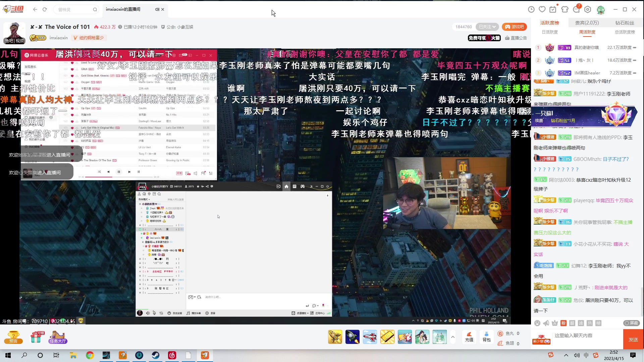
Task: Toggle 免费领取火箭 free rocket banner
Action: [484, 38]
